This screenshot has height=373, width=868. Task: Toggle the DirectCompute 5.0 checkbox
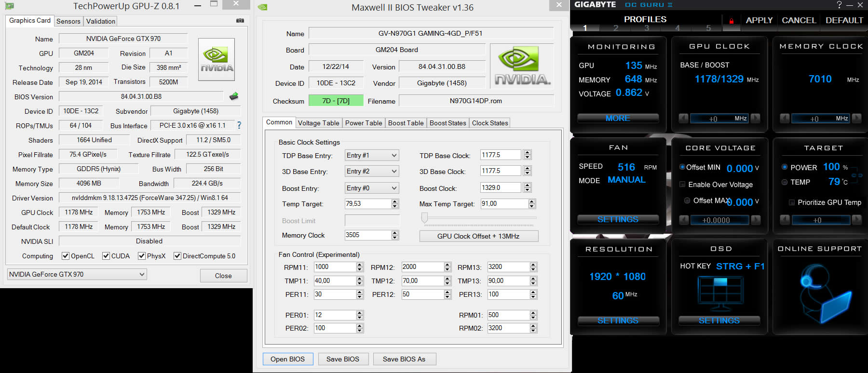(x=177, y=256)
